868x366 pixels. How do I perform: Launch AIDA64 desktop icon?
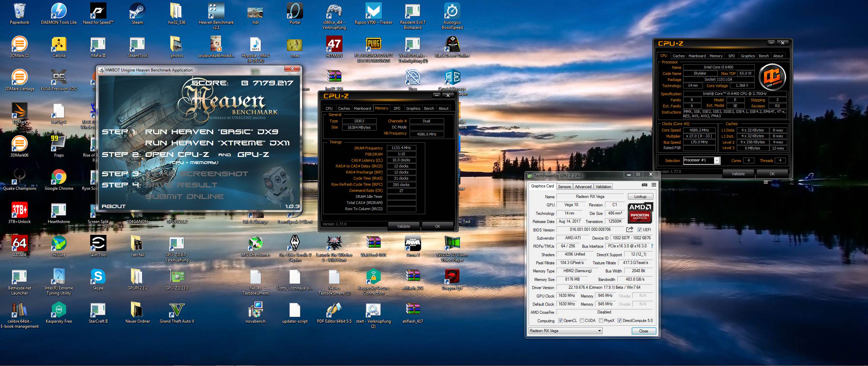click(x=19, y=246)
